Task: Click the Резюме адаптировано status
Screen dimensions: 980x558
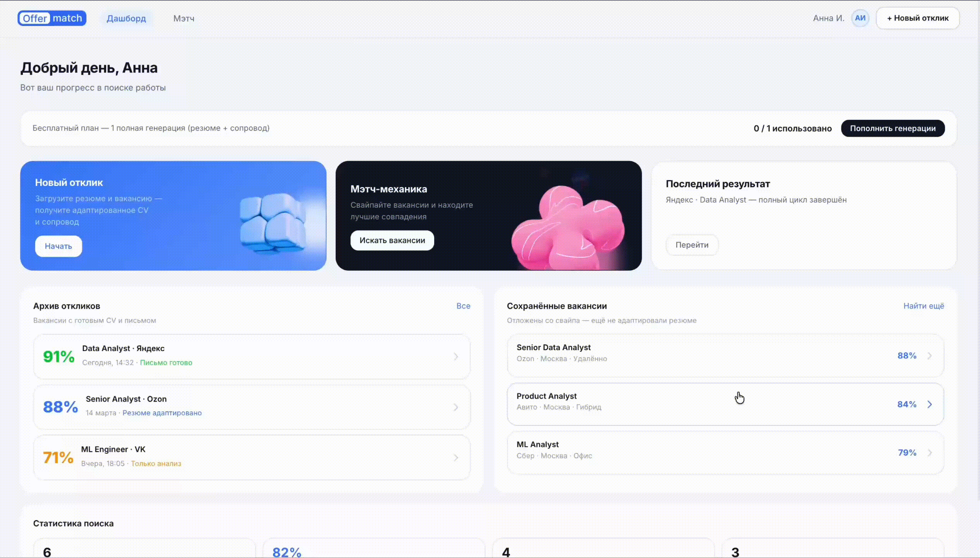Action: [162, 413]
